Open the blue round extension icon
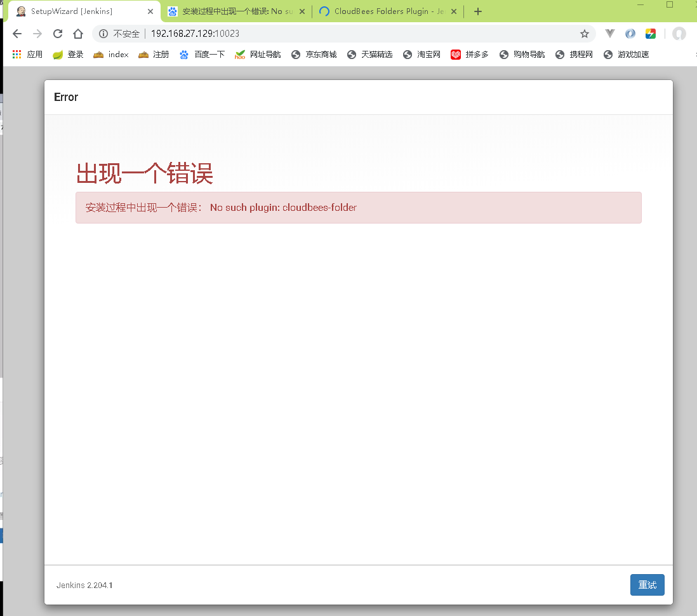This screenshot has width=697, height=616. pos(630,34)
